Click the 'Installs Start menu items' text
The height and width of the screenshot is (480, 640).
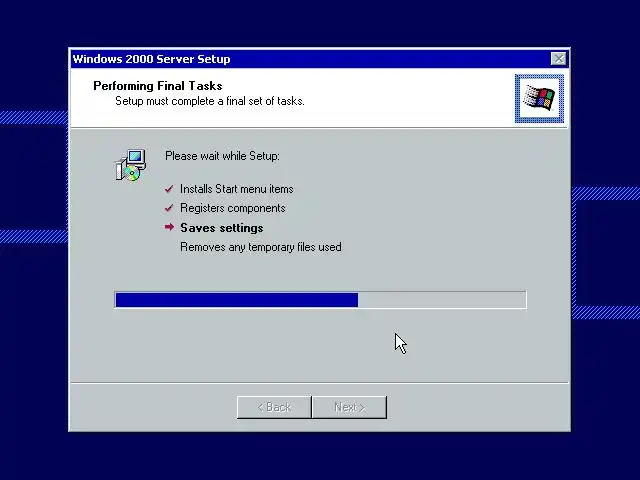click(x=237, y=189)
